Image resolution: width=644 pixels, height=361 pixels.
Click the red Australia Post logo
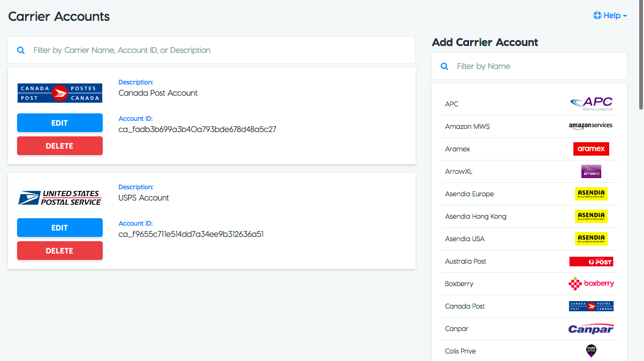coord(591,262)
